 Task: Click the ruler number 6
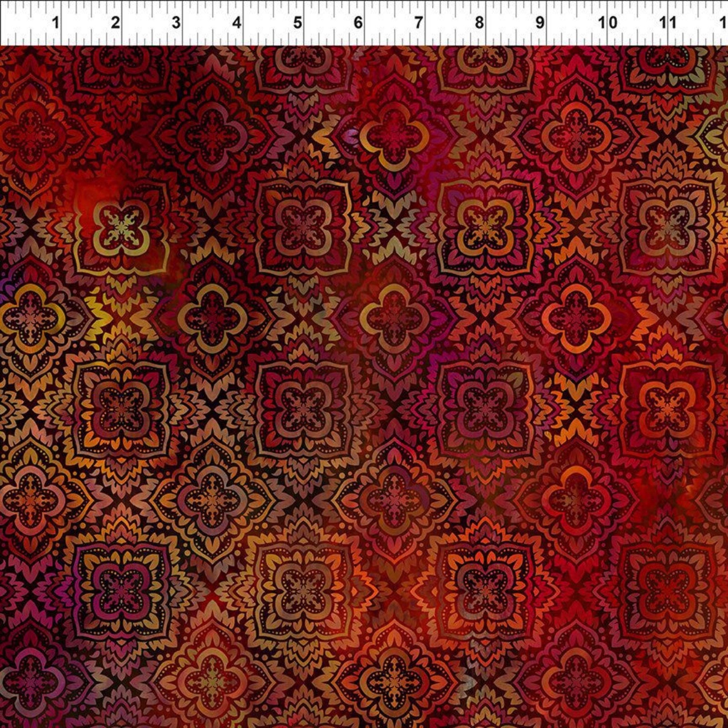click(358, 22)
